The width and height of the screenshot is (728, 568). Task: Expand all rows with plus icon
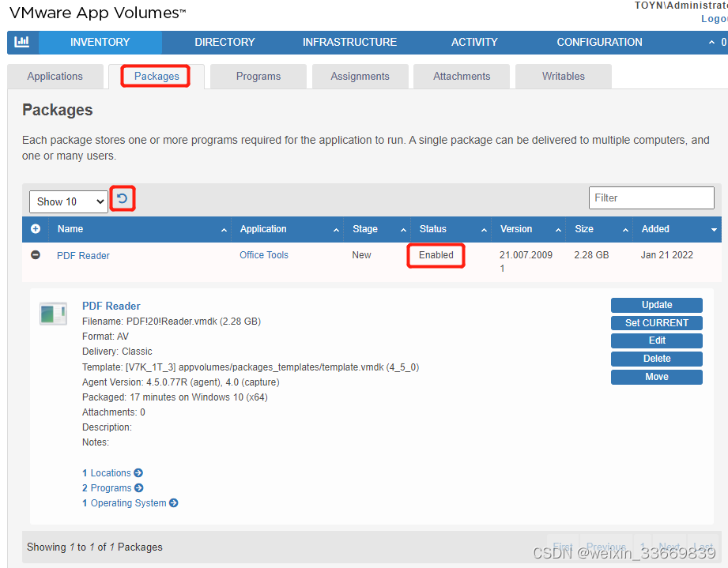[36, 229]
